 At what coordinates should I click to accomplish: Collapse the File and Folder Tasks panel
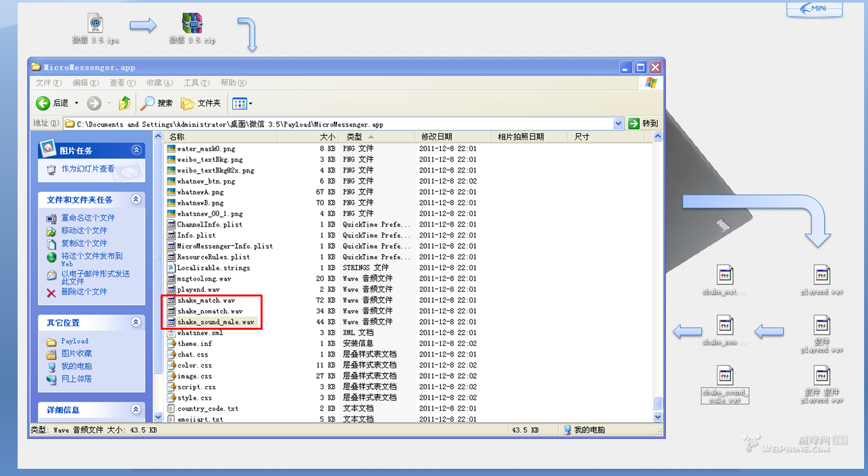click(x=136, y=199)
